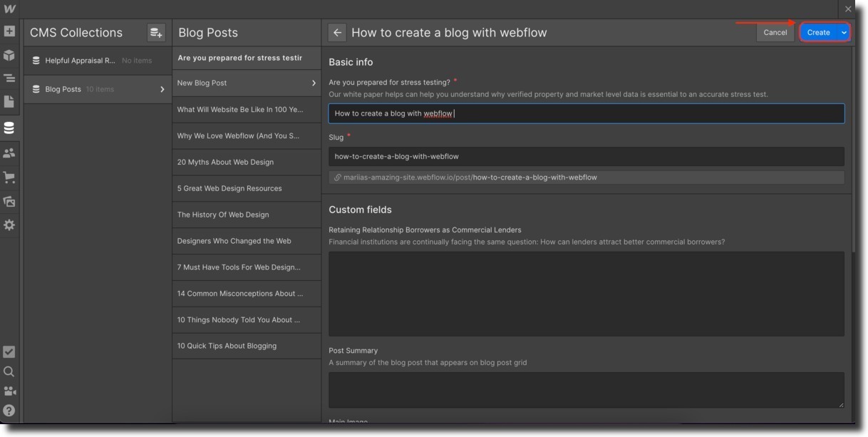Click the Webflow logo icon

pyautogui.click(x=9, y=9)
